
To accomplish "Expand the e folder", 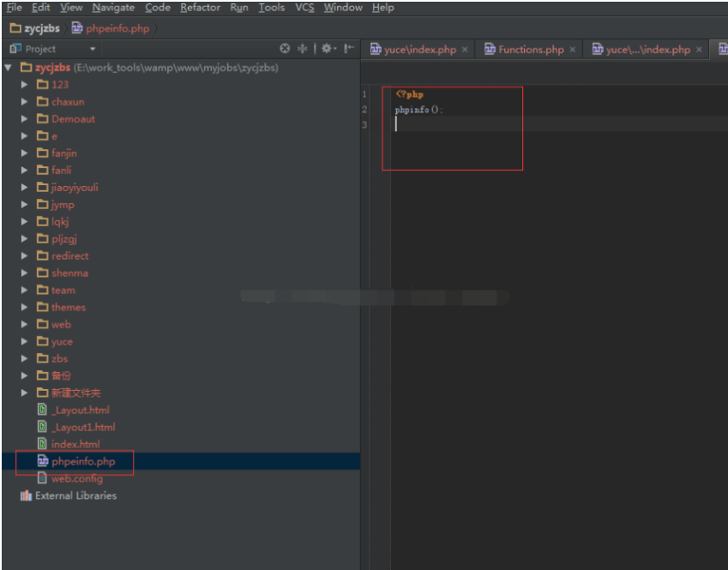I will [24, 136].
